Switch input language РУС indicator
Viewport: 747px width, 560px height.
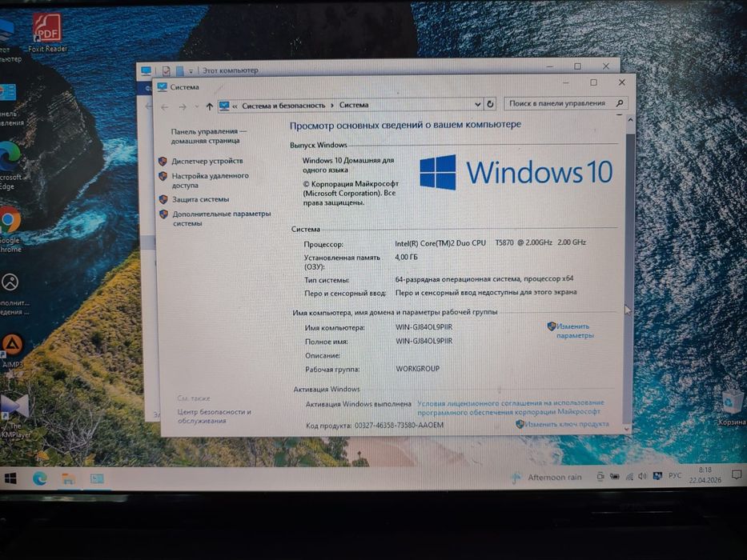click(675, 475)
